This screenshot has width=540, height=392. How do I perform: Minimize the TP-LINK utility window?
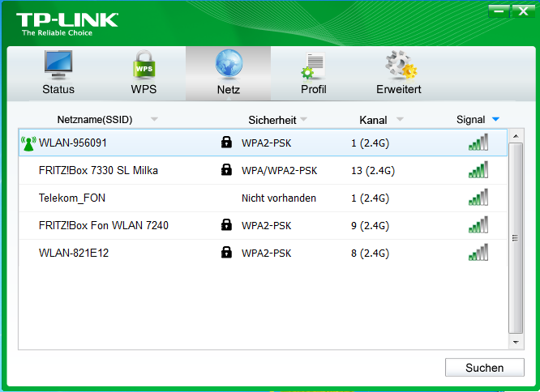(x=499, y=11)
